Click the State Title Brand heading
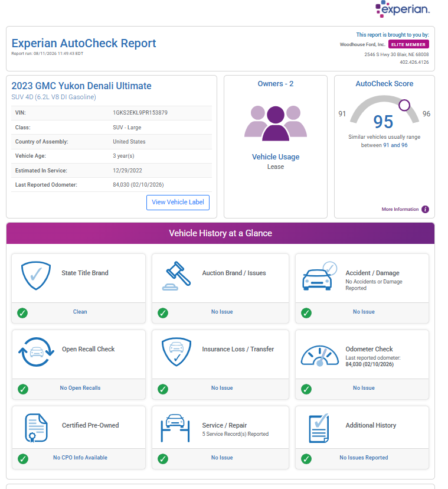This screenshot has height=489, width=448. pyautogui.click(x=85, y=273)
